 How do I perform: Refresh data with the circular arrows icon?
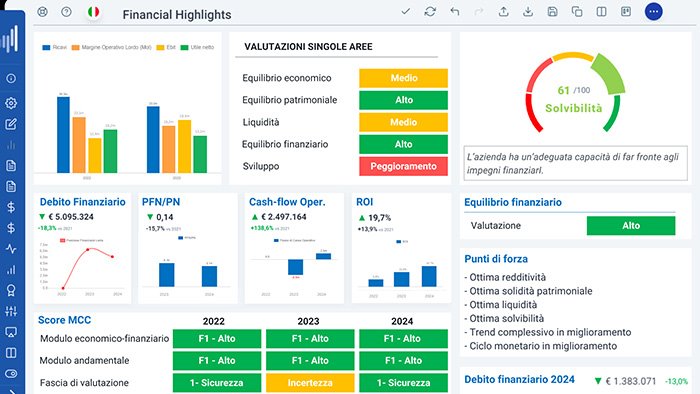[430, 11]
